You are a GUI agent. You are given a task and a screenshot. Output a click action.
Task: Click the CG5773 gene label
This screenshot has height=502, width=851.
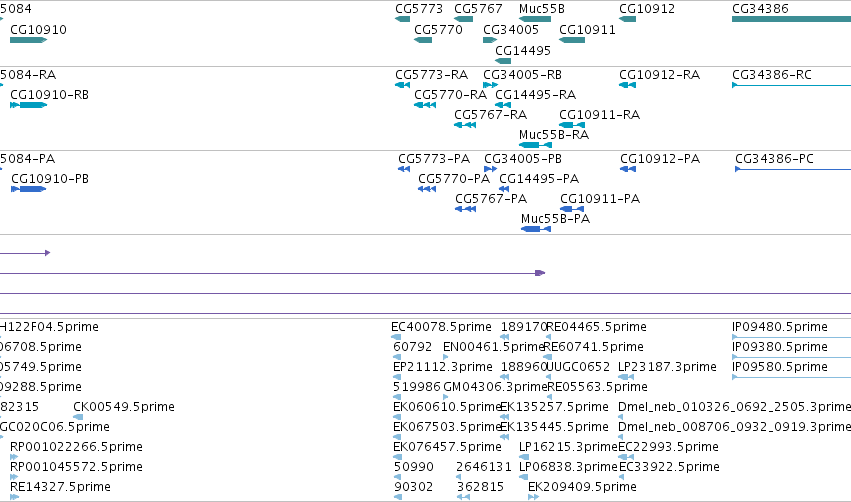[x=419, y=9]
